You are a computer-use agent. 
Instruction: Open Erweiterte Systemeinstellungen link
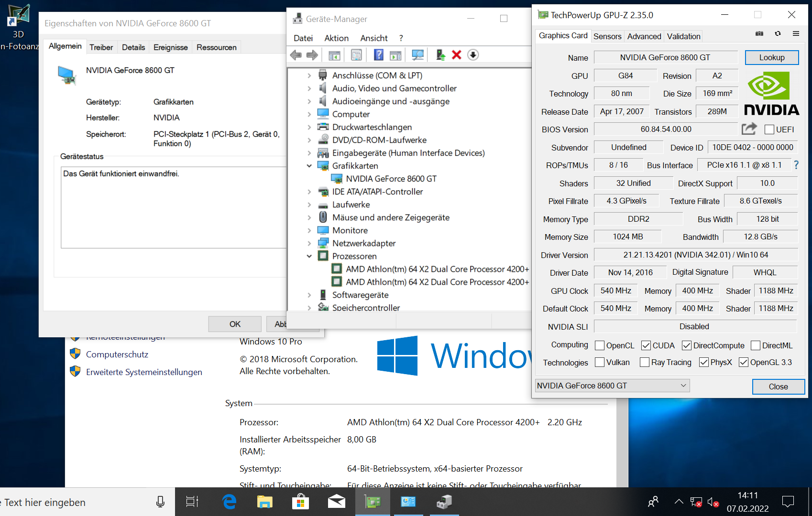[x=144, y=372]
